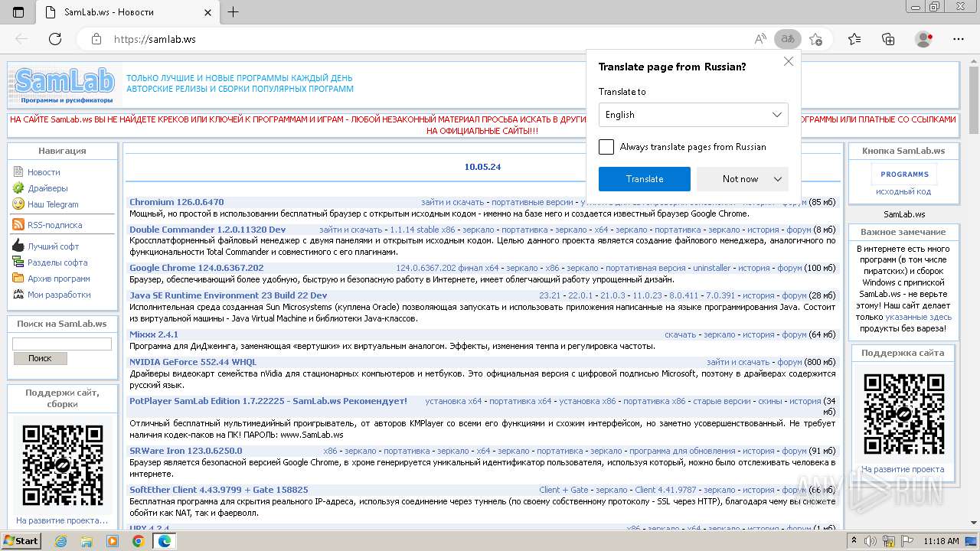Open the tab actions menu icon
The width and height of the screenshot is (980, 551).
(18, 12)
